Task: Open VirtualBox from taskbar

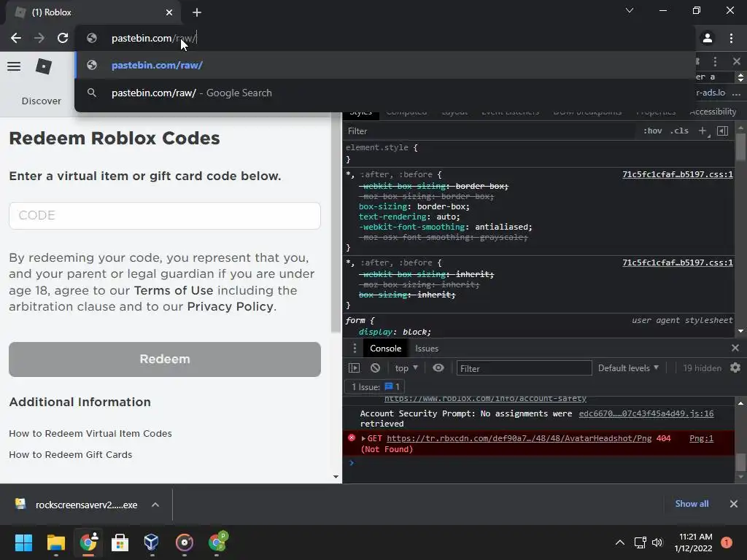Action: click(152, 542)
